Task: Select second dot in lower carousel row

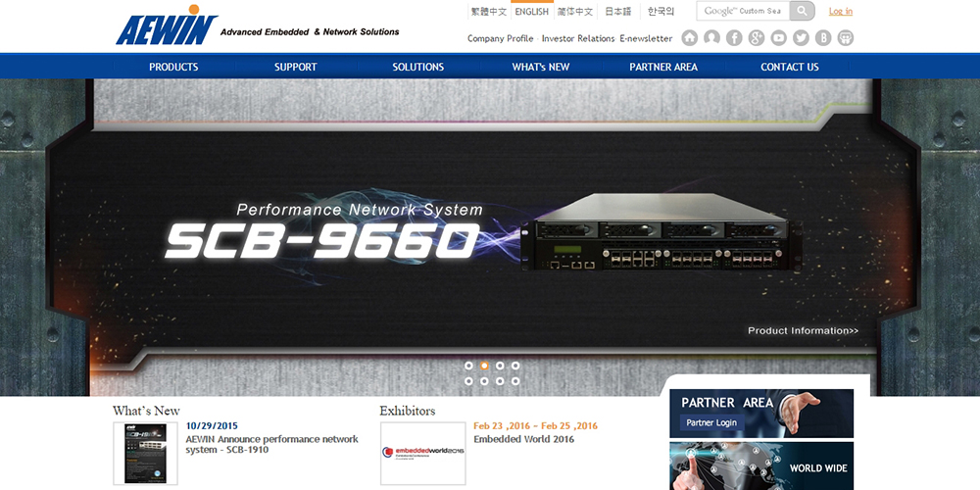Action: coord(484,380)
